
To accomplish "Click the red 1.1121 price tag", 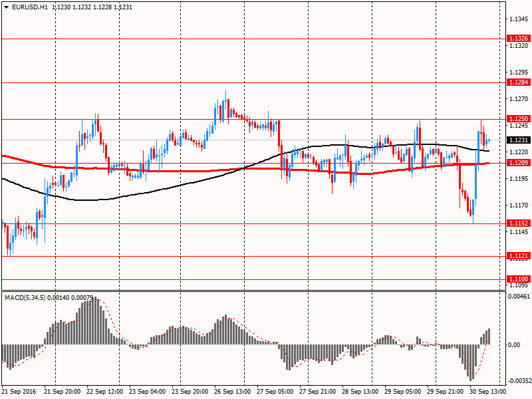I will 518,256.
